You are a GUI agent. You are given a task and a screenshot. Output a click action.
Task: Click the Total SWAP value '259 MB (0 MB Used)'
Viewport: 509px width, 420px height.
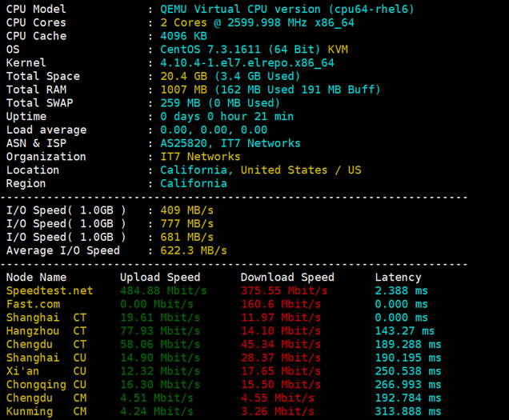click(x=220, y=103)
